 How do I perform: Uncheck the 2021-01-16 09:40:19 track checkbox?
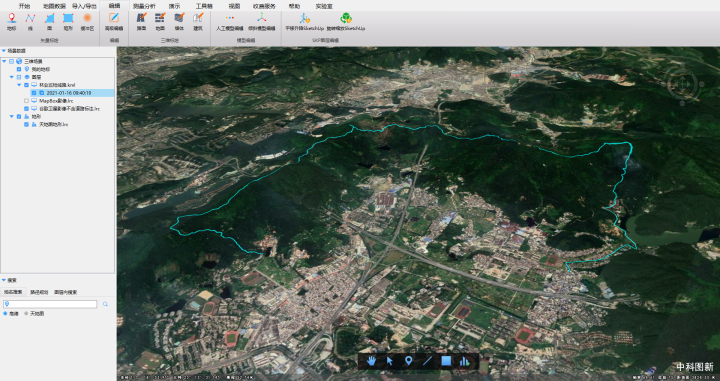pyautogui.click(x=34, y=93)
